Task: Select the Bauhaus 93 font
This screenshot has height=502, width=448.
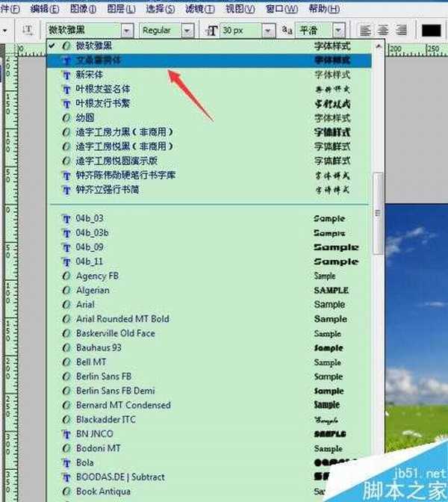Action: (209, 347)
